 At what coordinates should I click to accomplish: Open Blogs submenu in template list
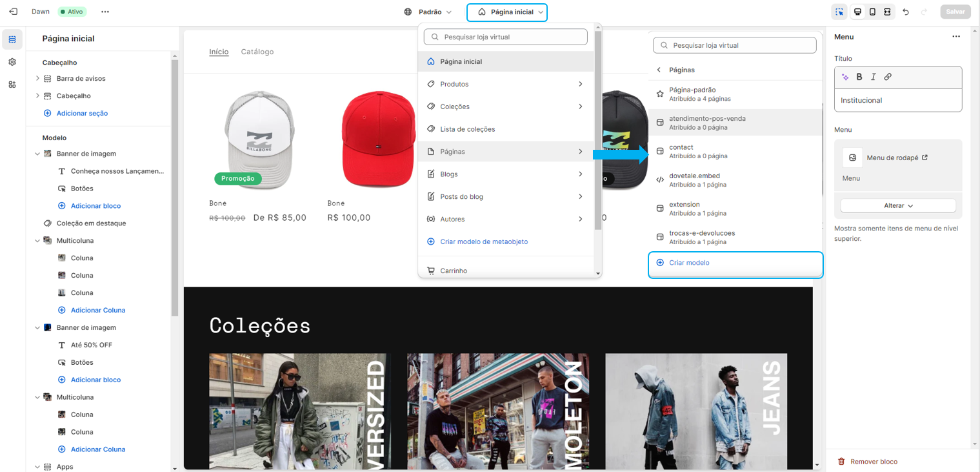point(506,174)
